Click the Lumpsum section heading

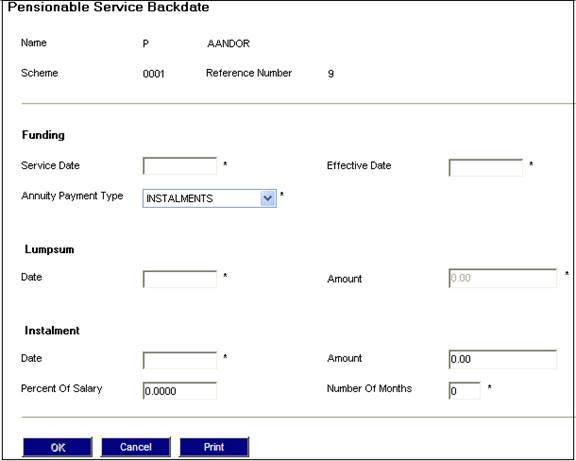point(49,249)
